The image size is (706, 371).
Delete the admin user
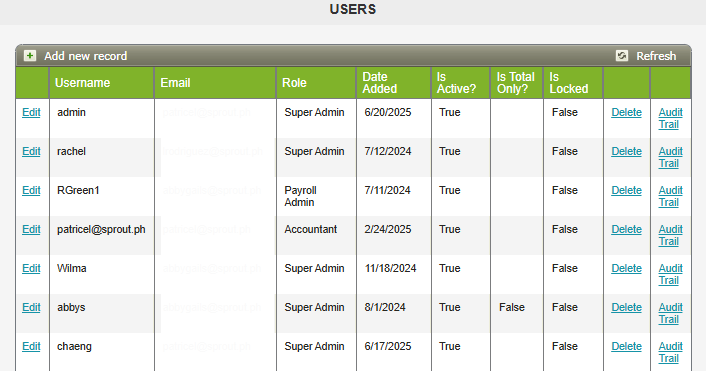626,112
